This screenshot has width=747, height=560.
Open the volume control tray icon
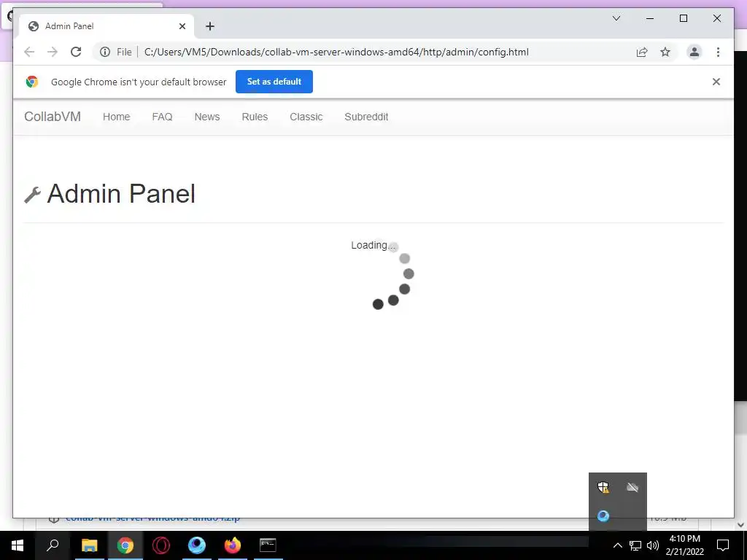(x=653, y=545)
